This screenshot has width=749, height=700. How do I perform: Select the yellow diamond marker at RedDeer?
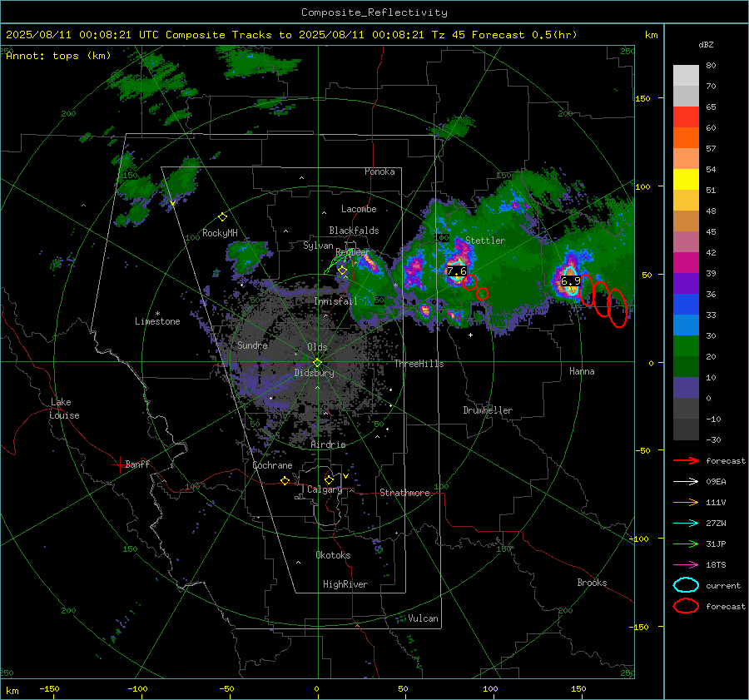342,271
